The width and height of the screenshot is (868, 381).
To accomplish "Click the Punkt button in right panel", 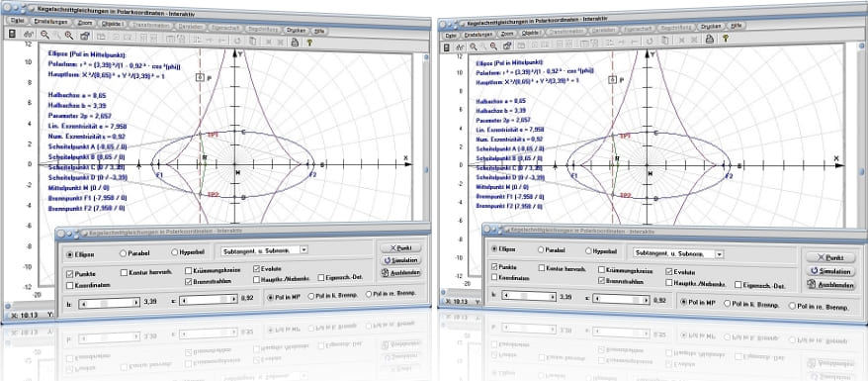I will pyautogui.click(x=829, y=257).
